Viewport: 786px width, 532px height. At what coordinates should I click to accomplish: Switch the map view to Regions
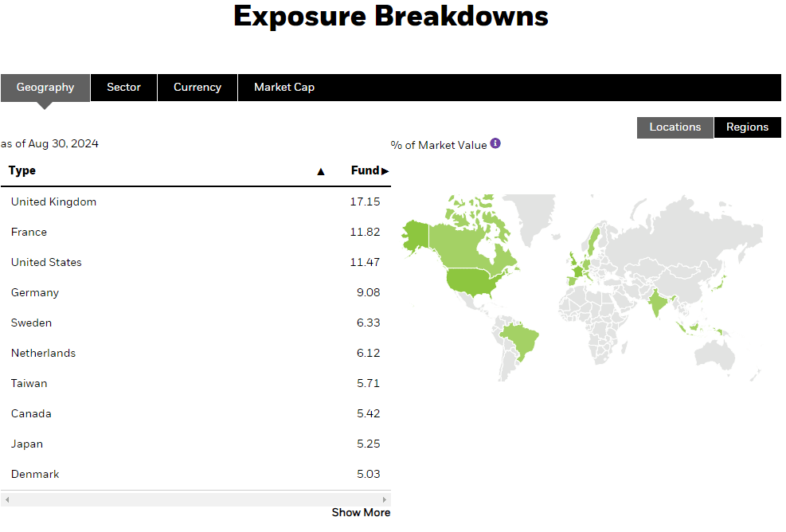[x=747, y=127]
